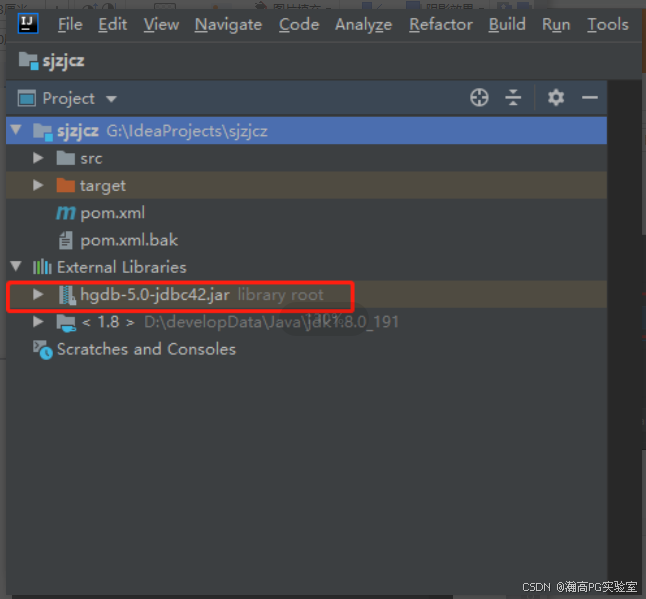Open the Code menu
Viewport: 646px width, 599px height.
(299, 24)
